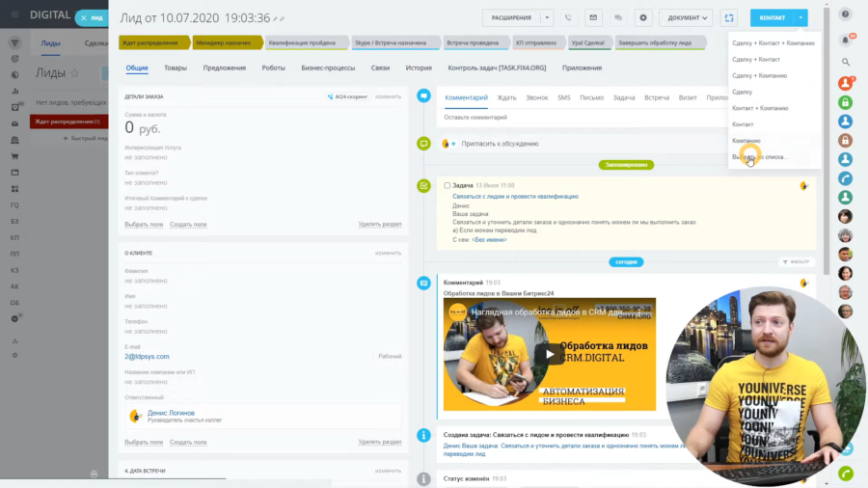Open Контроль задач [TASK.FIX4.ORG] tab

pyautogui.click(x=497, y=68)
